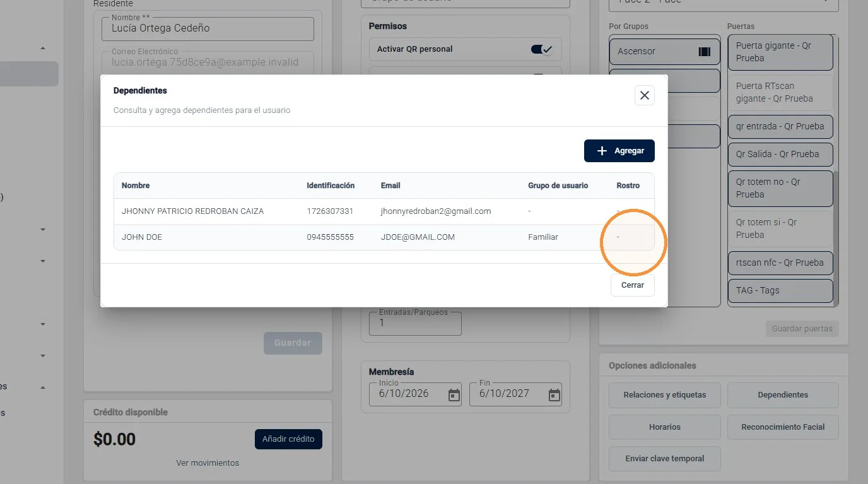Viewport: 868px width, 484px height.
Task: Toggle the Activar QR personal switch
Action: point(542,49)
